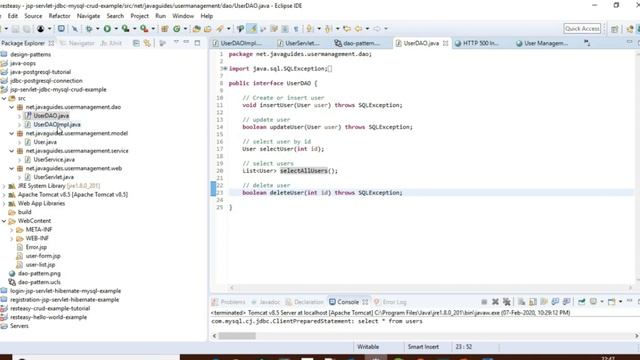Select UserDAOImpl.java in Package Explorer
This screenshot has width=640, height=360.
[57, 124]
